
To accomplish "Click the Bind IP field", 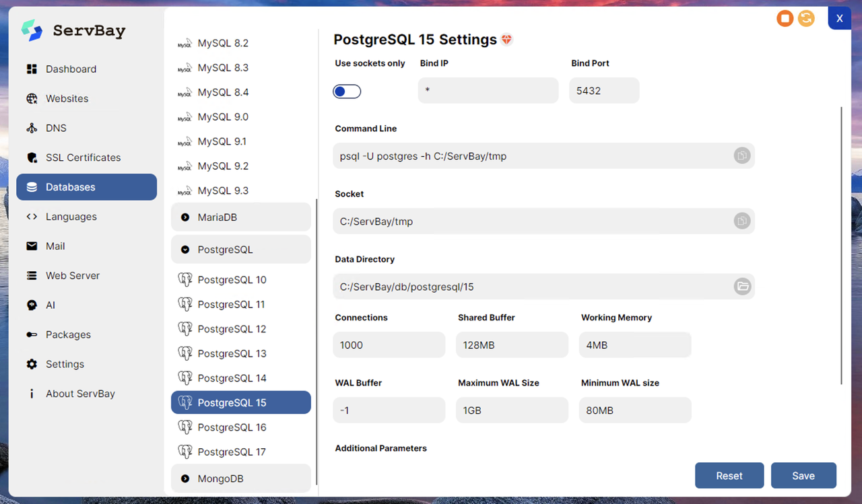I will point(488,90).
